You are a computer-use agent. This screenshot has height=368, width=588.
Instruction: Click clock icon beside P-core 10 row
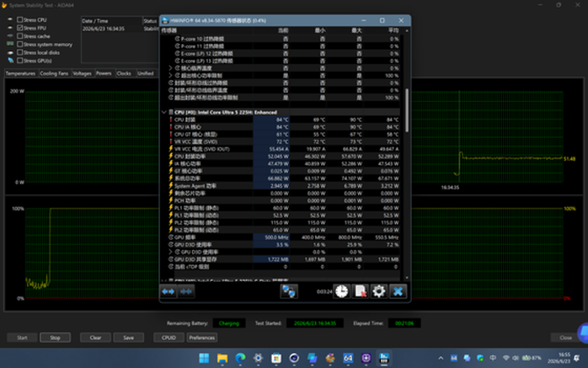click(x=178, y=39)
